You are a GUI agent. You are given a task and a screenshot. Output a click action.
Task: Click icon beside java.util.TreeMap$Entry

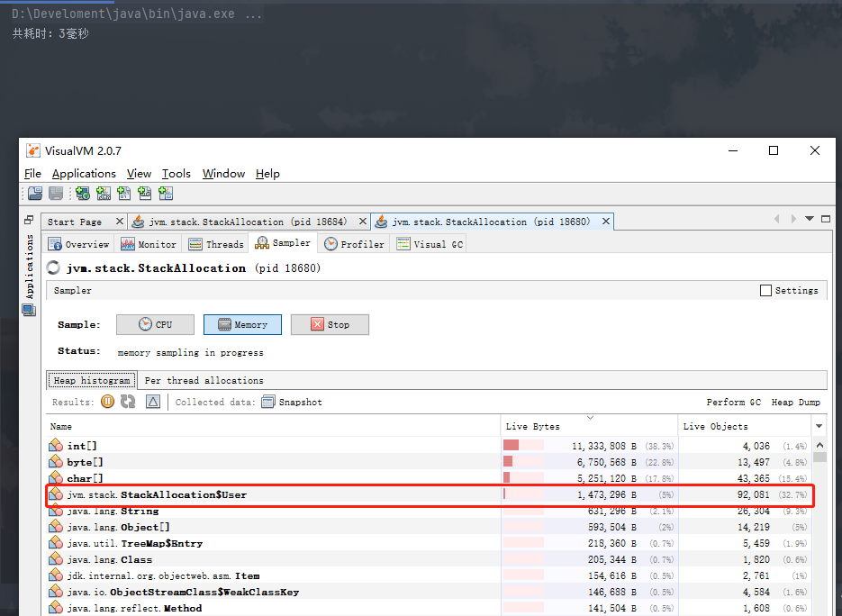[56, 543]
